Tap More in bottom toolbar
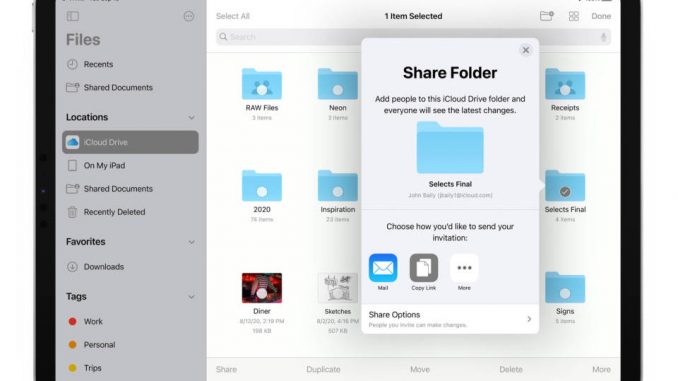Screen dimensions: 678x381 tap(601, 369)
